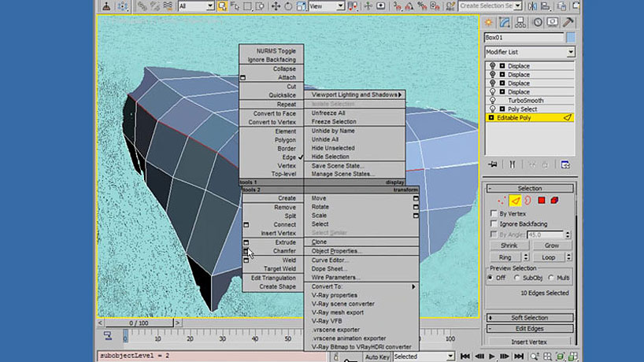Click the Pin Stack icon
The width and height of the screenshot is (644, 362).
point(493,164)
